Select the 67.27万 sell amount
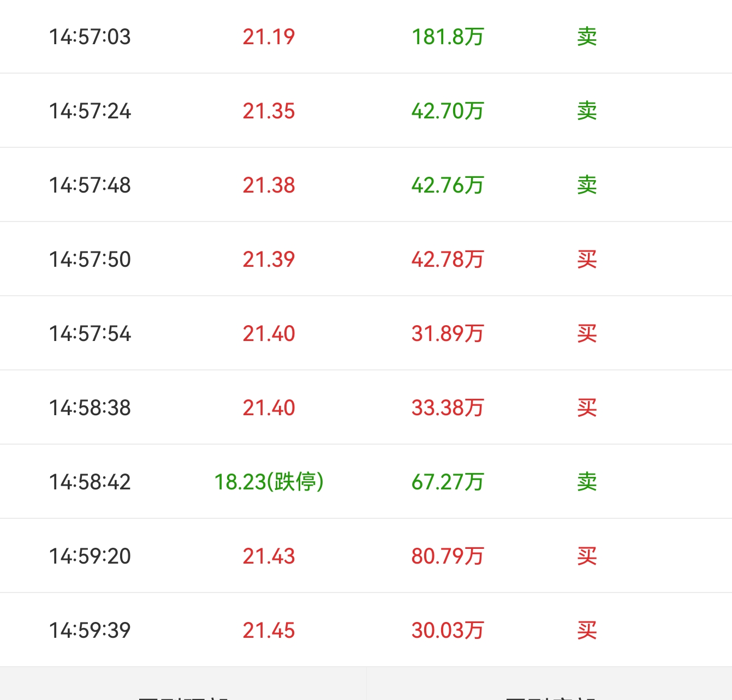The height and width of the screenshot is (700, 732). [448, 482]
